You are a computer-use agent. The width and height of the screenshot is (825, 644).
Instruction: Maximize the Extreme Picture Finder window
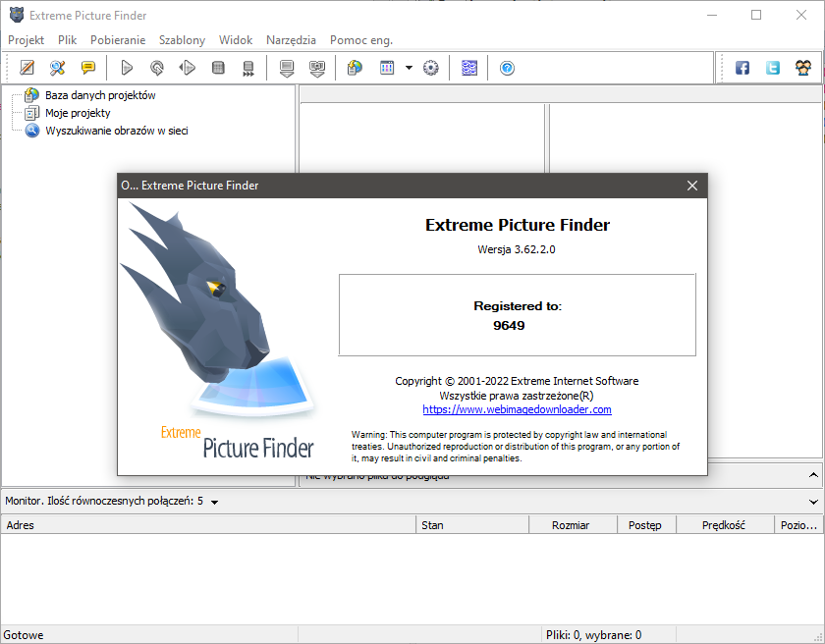click(x=756, y=15)
